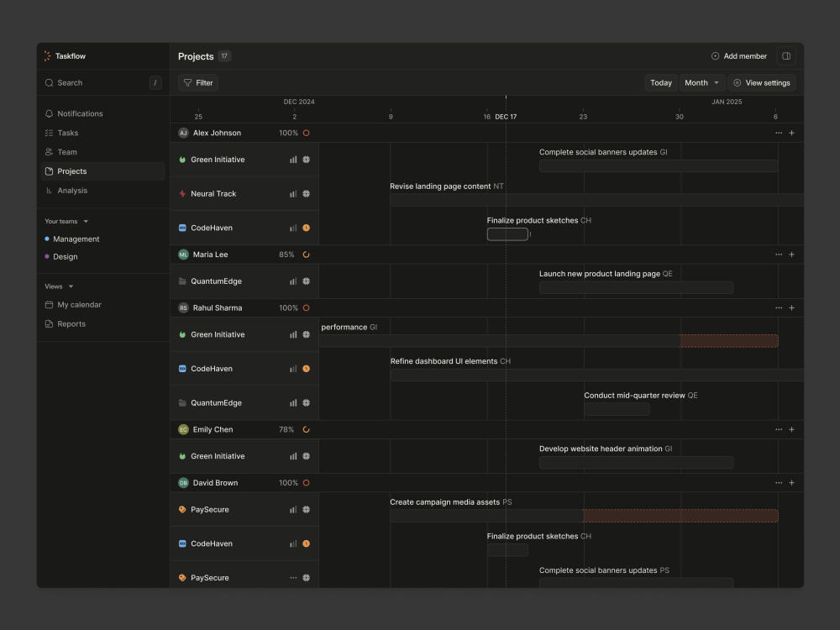Click Alex Johnson's 100% progress ring
840x630 pixels.
307,133
